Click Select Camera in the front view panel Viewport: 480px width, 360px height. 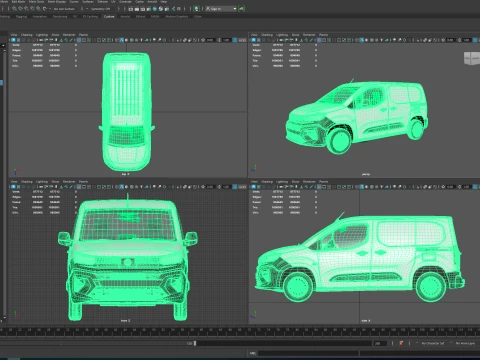13,187
